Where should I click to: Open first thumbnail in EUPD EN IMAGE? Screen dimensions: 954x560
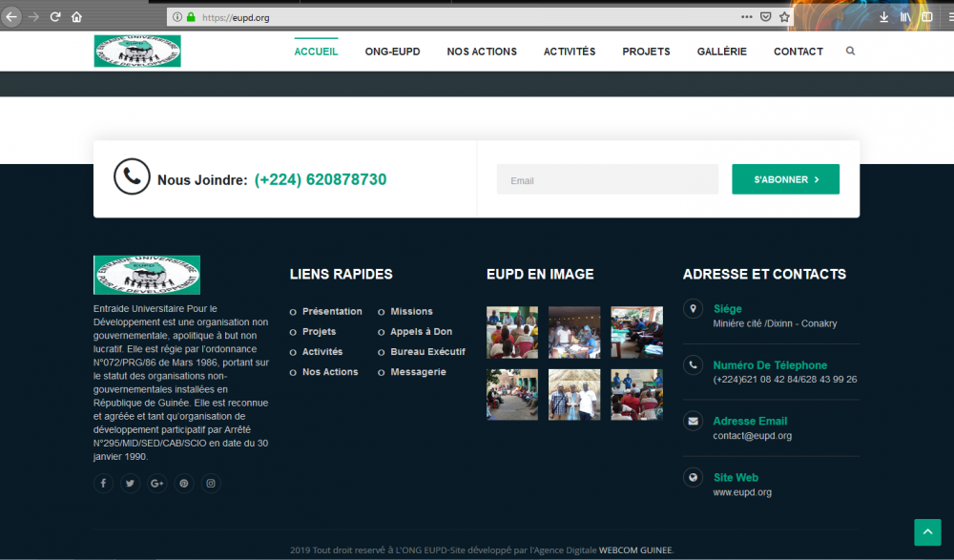click(512, 332)
